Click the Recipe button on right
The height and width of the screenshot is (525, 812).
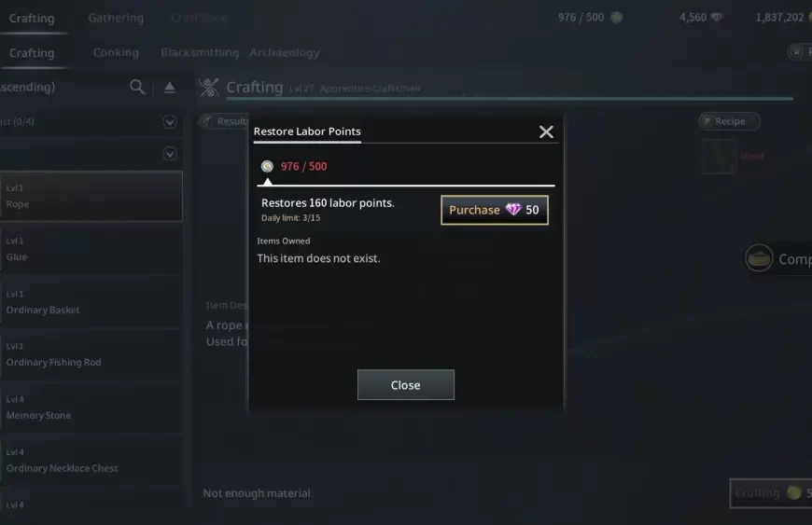tap(729, 121)
